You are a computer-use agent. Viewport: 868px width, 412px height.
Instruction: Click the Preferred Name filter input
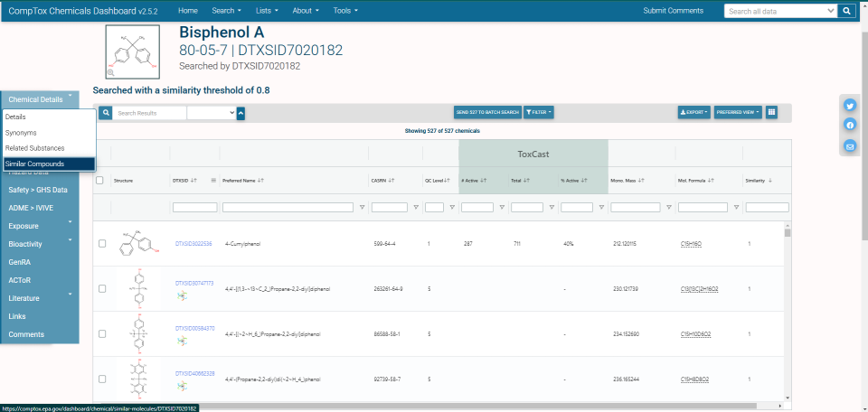click(x=288, y=208)
